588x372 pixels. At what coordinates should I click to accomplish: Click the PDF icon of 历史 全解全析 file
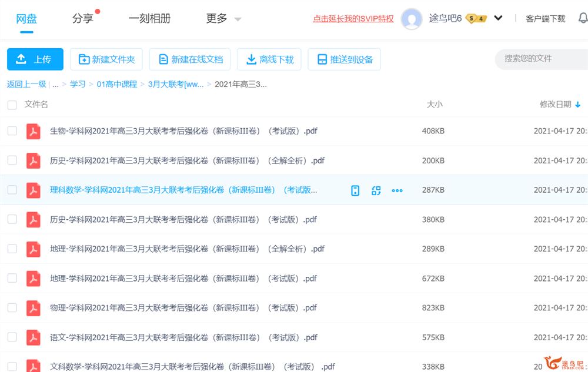pyautogui.click(x=34, y=160)
